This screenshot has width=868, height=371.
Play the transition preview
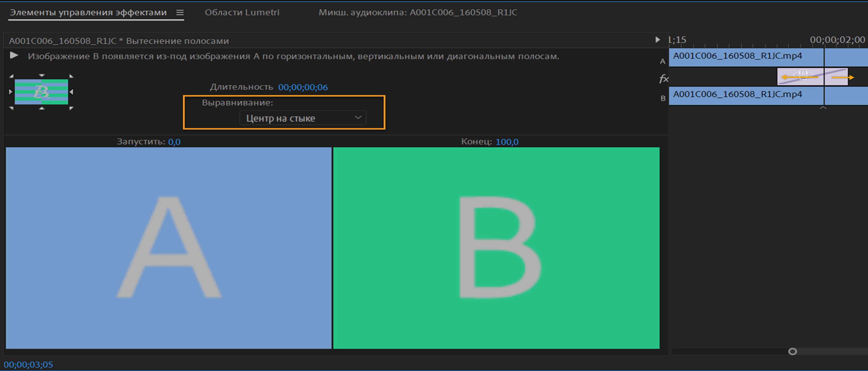(14, 55)
